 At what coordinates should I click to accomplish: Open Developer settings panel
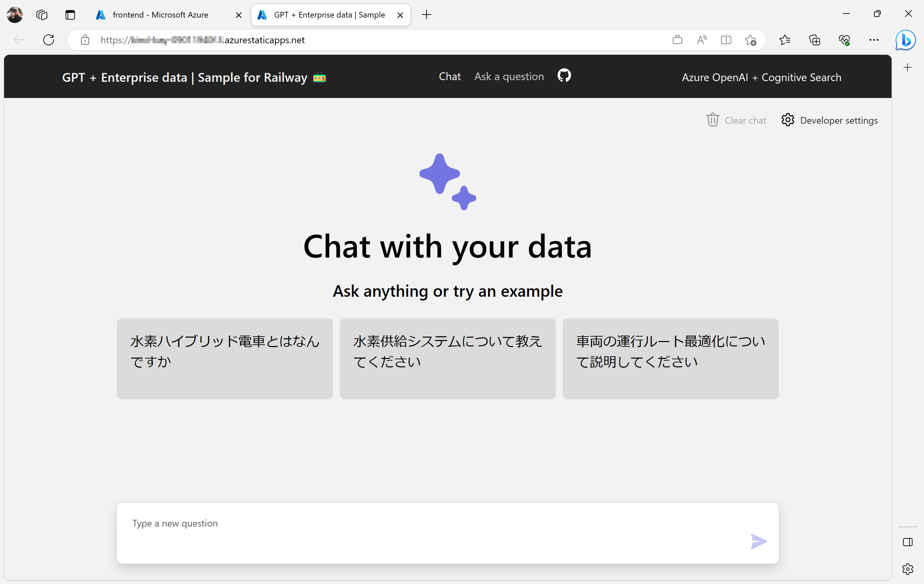(829, 120)
